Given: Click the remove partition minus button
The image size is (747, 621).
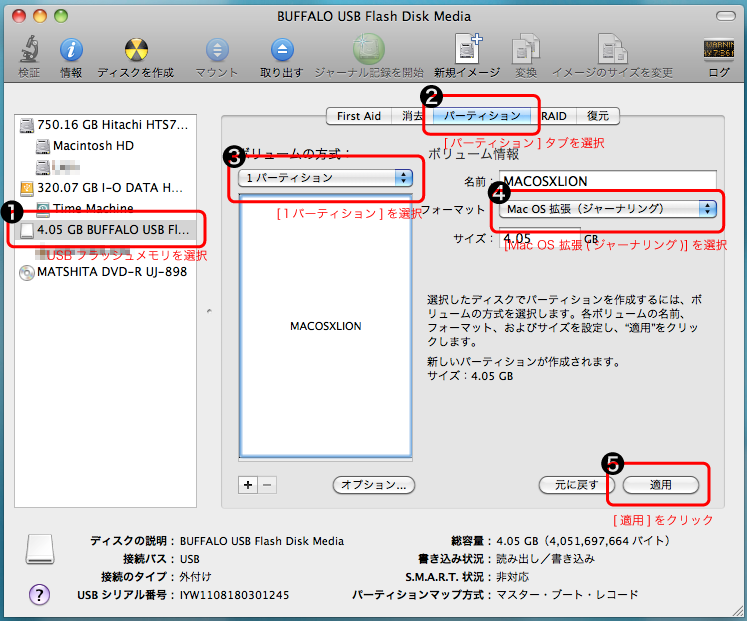Looking at the screenshot, I should click(267, 485).
